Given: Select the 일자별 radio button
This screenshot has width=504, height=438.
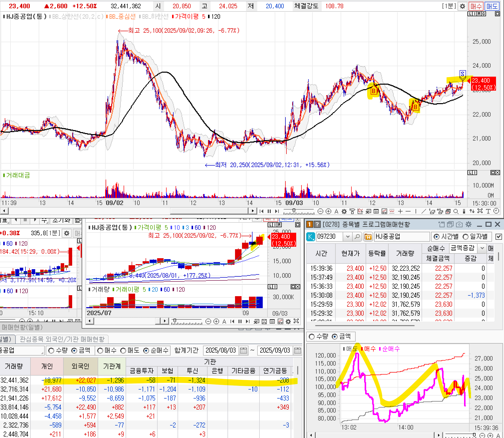Looking at the screenshot, I should tap(466, 236).
